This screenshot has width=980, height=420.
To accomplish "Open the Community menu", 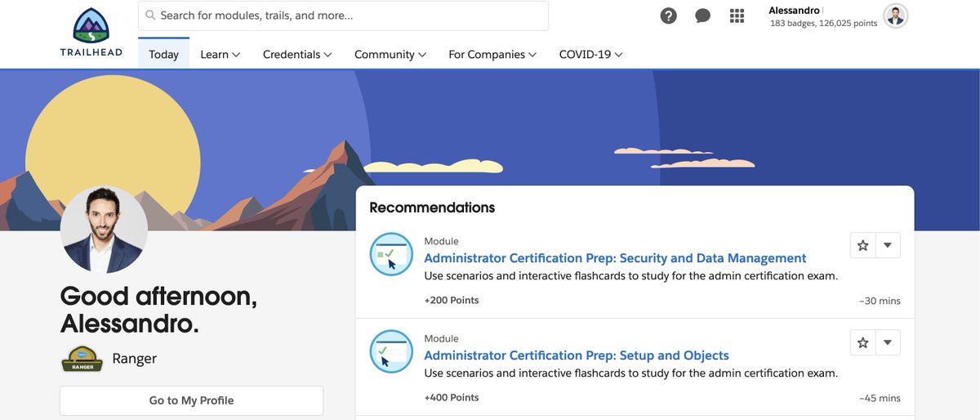I will click(390, 54).
